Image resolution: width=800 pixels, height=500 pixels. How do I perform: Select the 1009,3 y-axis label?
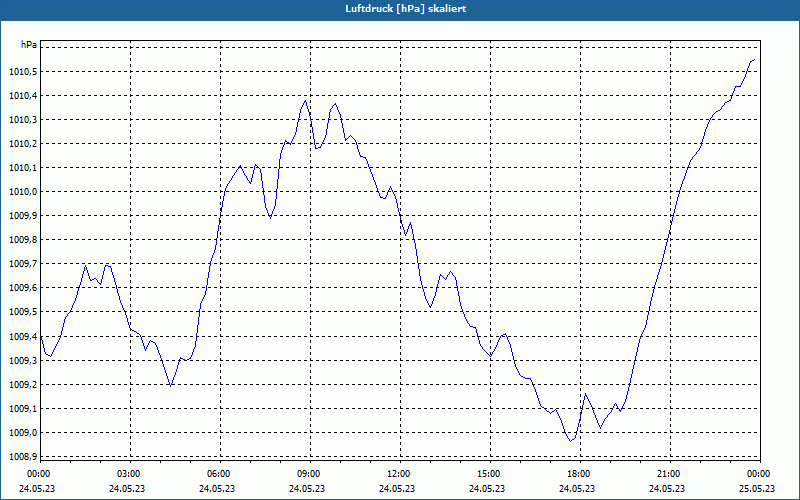tap(23, 361)
